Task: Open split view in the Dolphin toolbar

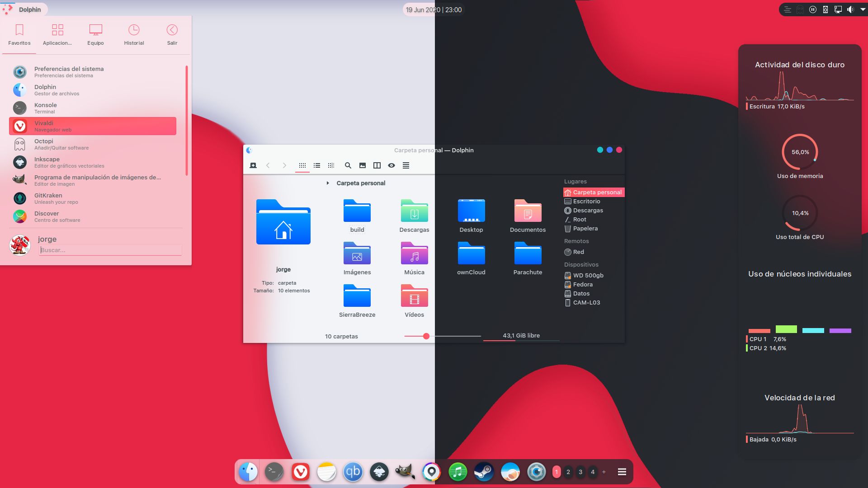Action: (377, 165)
